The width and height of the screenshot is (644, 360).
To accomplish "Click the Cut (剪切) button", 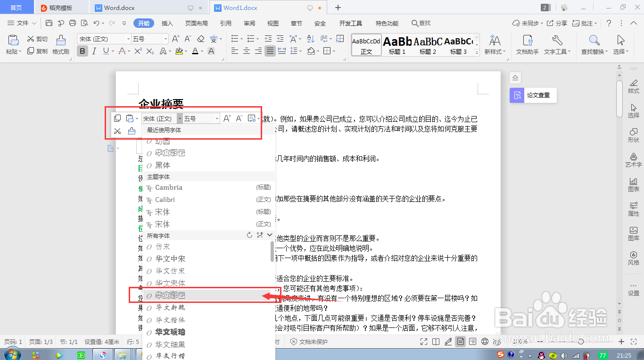I will [x=37, y=39].
